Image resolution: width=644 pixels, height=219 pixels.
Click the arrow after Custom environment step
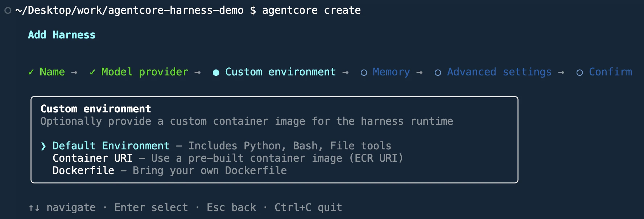pyautogui.click(x=345, y=73)
